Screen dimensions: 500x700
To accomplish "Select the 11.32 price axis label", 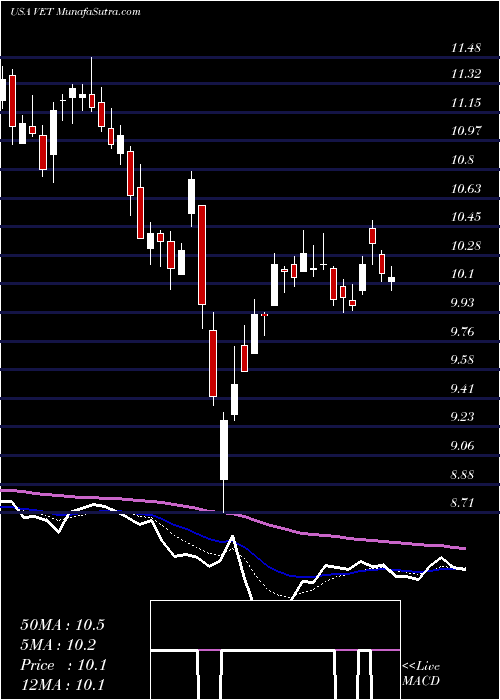I will pos(466,74).
